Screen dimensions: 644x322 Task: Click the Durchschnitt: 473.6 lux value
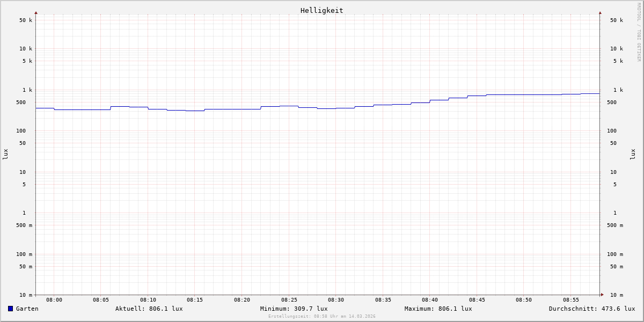(x=591, y=309)
